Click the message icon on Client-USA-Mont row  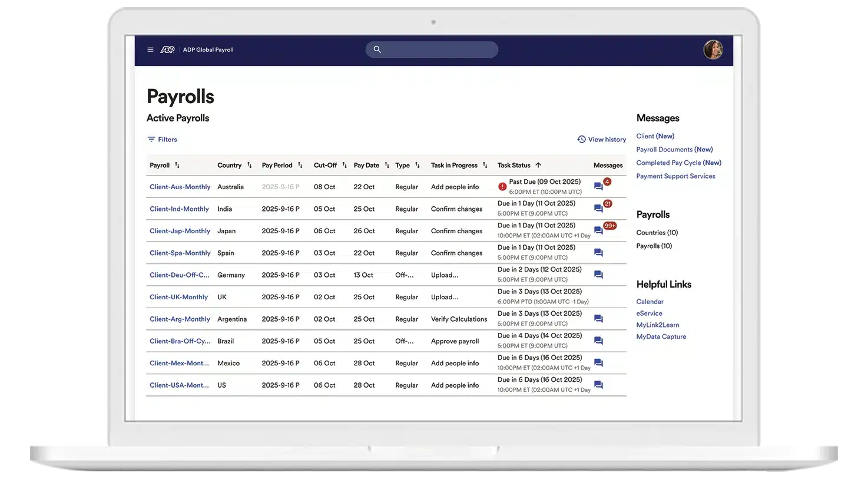[x=598, y=384]
